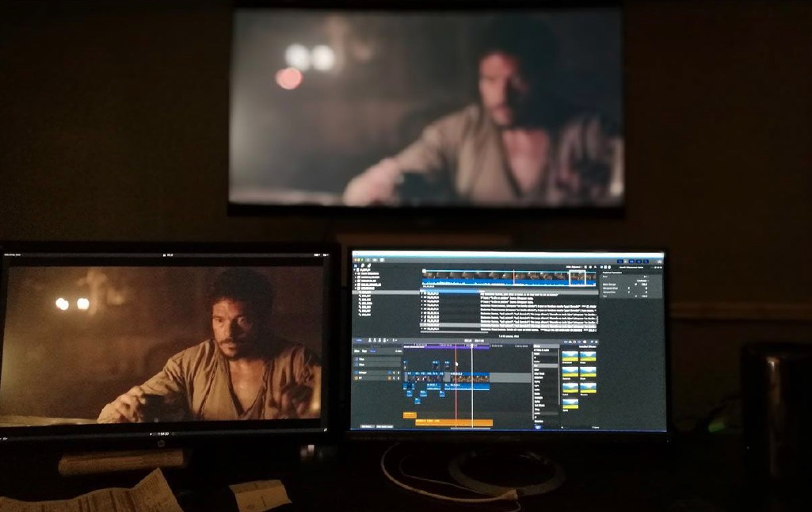Select the first effect thumbnail in the effects browser
Image resolution: width=812 pixels, height=512 pixels.
[x=570, y=356]
